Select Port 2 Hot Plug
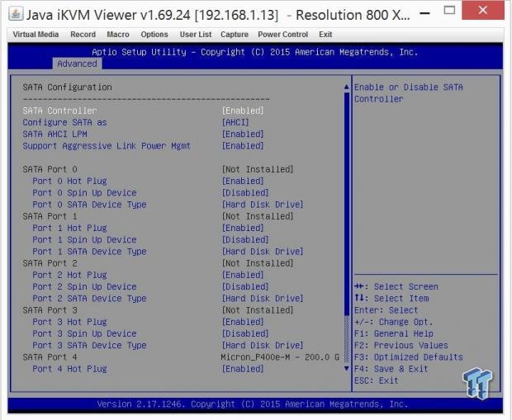The image size is (512, 420). [x=69, y=275]
